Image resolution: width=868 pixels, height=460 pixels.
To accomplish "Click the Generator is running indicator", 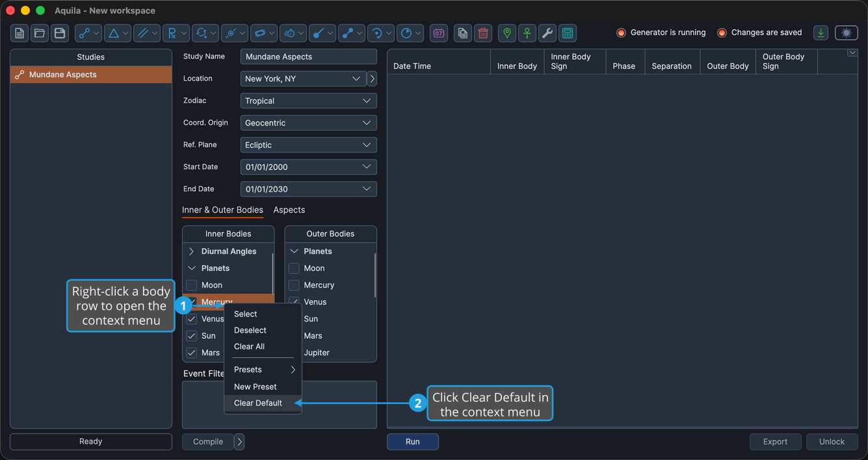I will click(x=661, y=32).
